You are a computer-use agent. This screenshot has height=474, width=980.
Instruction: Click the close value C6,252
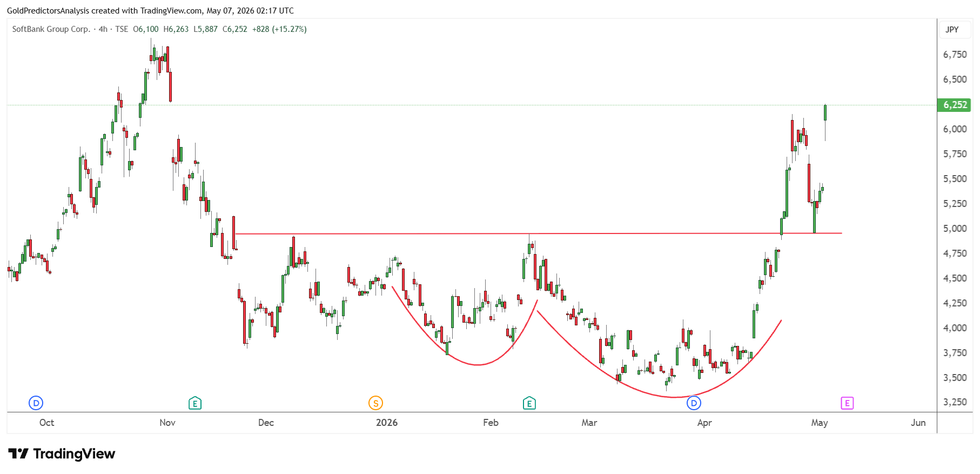[x=235, y=29]
